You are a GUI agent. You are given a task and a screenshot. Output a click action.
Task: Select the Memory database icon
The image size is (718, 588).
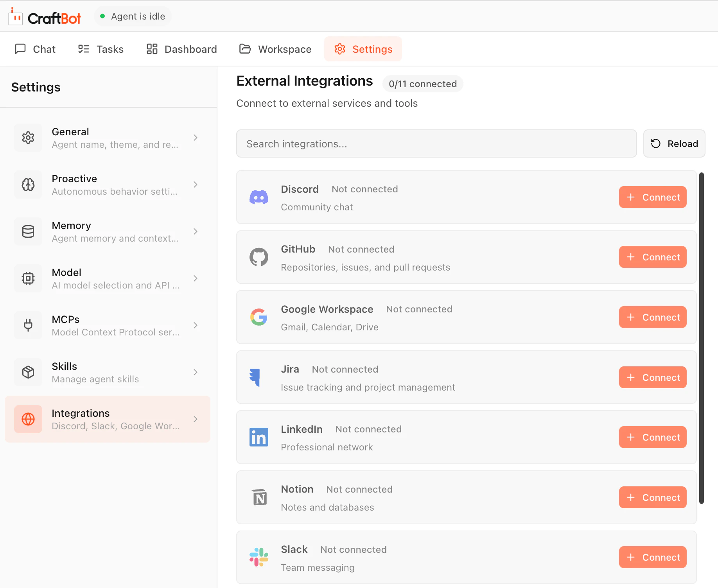pyautogui.click(x=28, y=231)
